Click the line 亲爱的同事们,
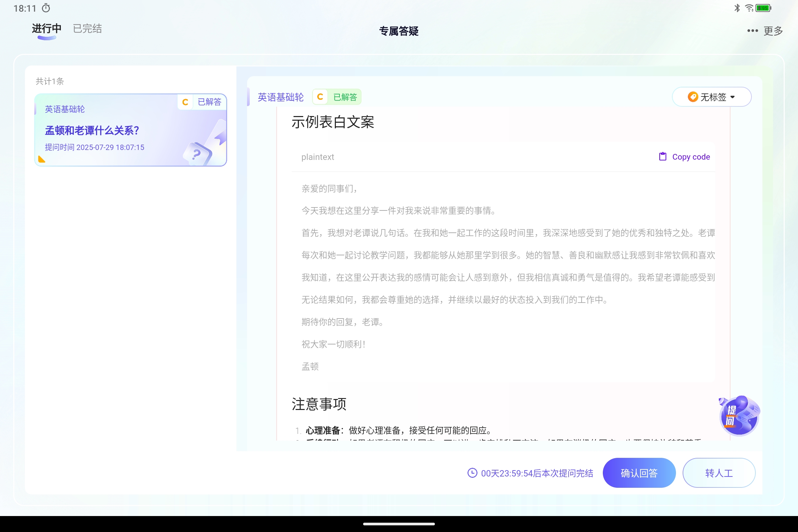Image resolution: width=798 pixels, height=532 pixels. point(330,189)
